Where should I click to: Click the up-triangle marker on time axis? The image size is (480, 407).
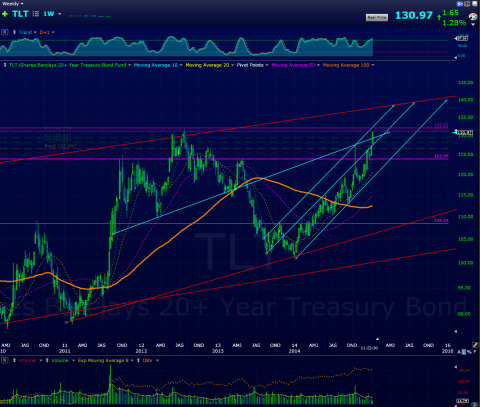[x=377, y=339]
